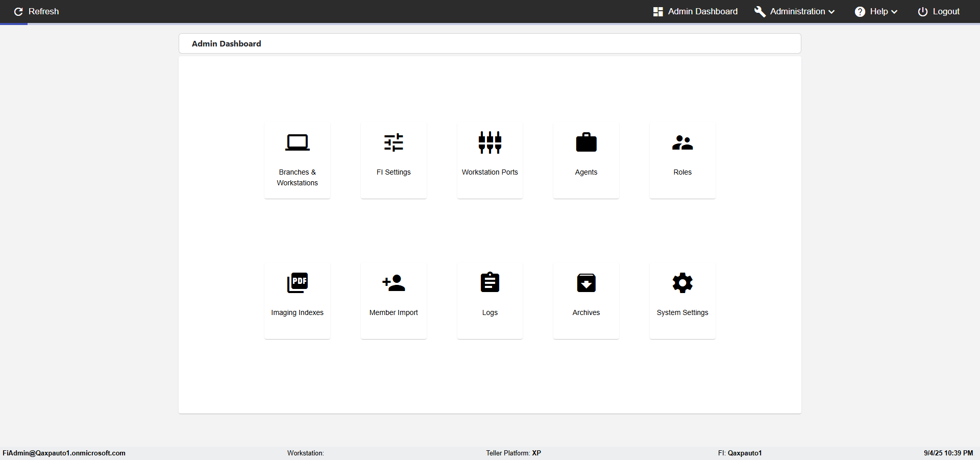Click the Imaging Indexes label

click(x=297, y=312)
